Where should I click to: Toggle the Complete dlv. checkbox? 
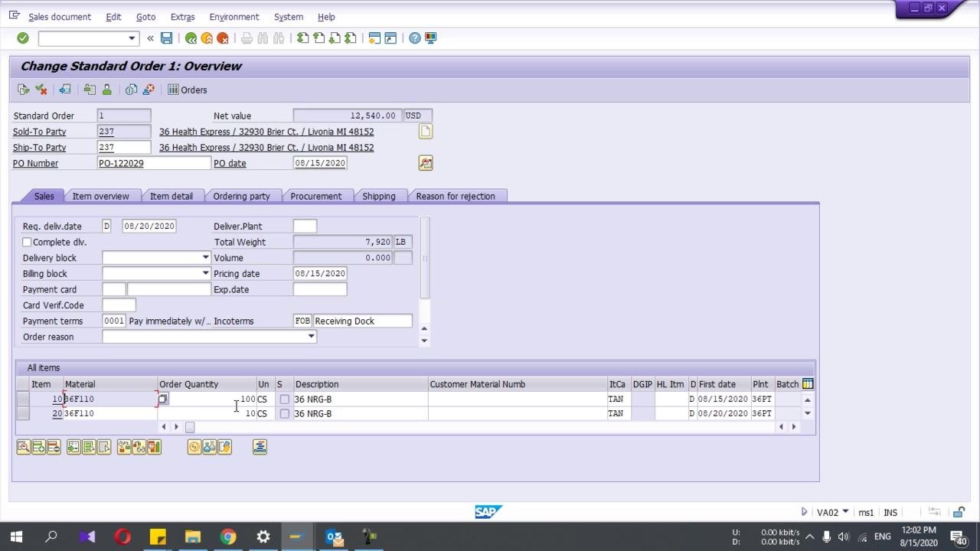coord(27,242)
